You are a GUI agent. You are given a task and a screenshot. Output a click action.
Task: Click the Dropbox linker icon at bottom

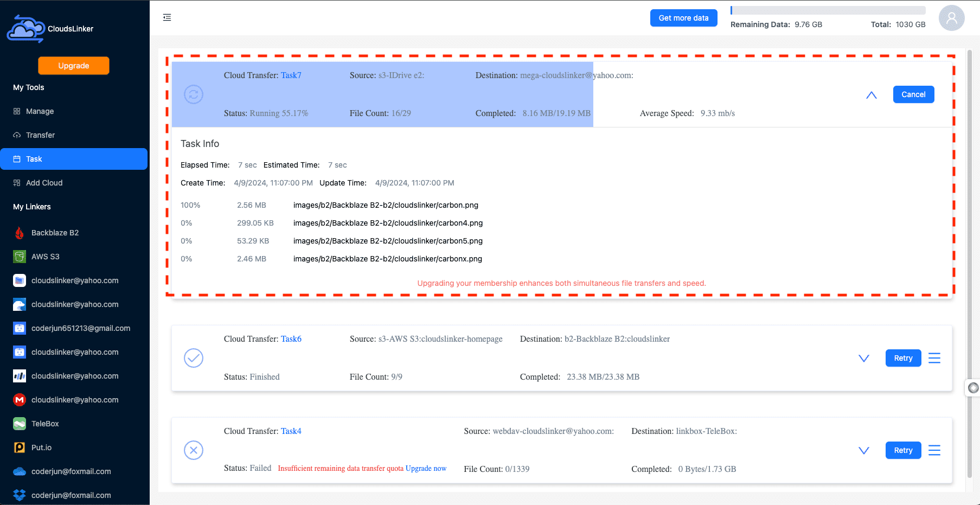[x=20, y=495]
